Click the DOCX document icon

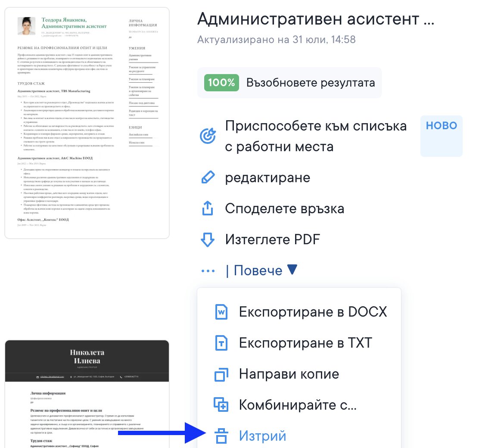(x=221, y=311)
